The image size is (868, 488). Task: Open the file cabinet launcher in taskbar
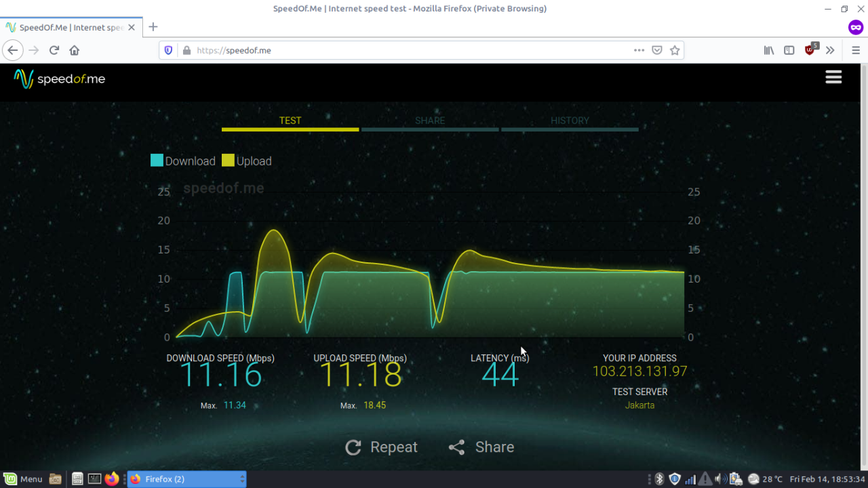click(x=77, y=479)
